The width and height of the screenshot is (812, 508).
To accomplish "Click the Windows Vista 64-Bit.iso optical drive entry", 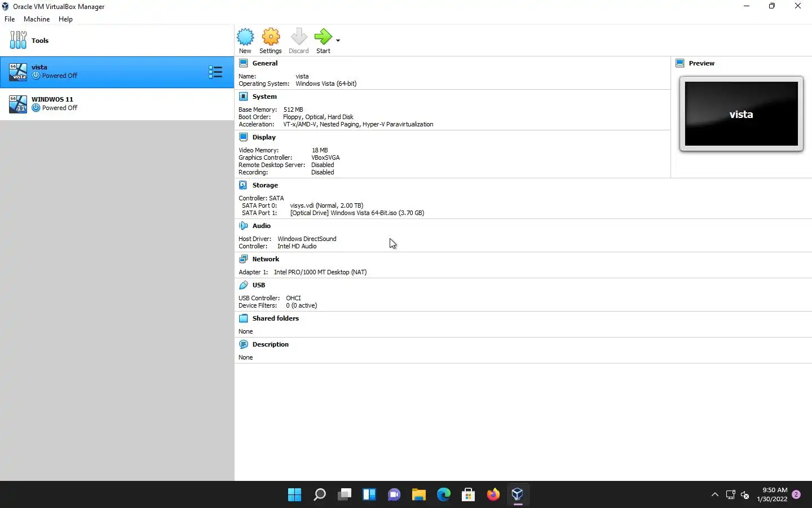I will pyautogui.click(x=357, y=213).
